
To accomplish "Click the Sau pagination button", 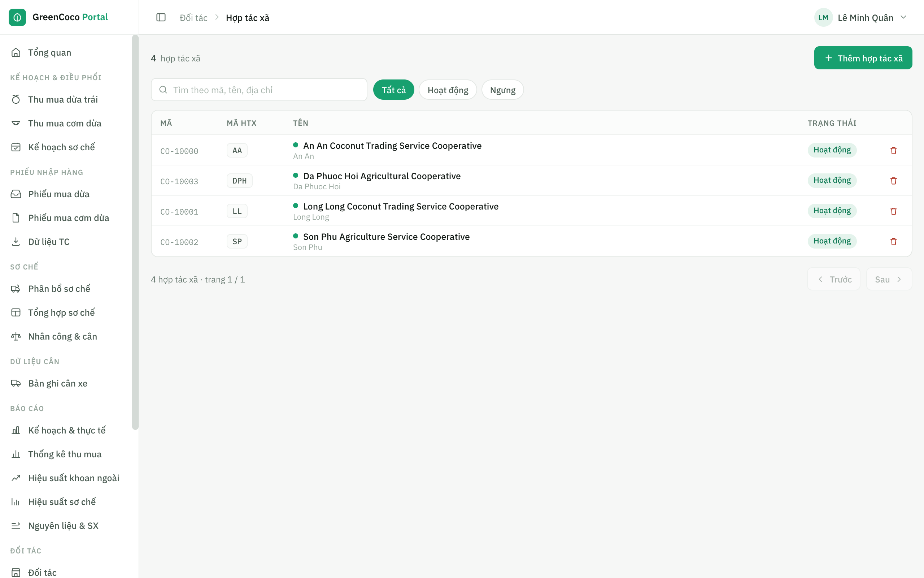I will pyautogui.click(x=889, y=279).
